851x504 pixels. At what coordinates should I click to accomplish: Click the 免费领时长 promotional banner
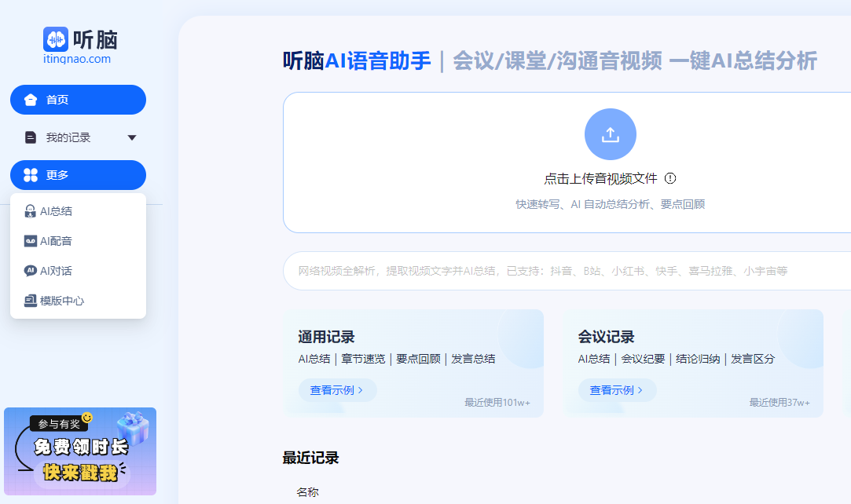(80, 451)
